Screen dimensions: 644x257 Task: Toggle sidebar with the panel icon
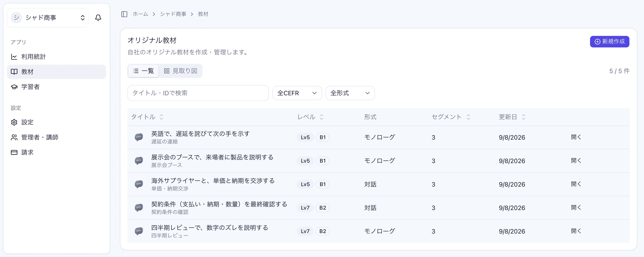[124, 14]
